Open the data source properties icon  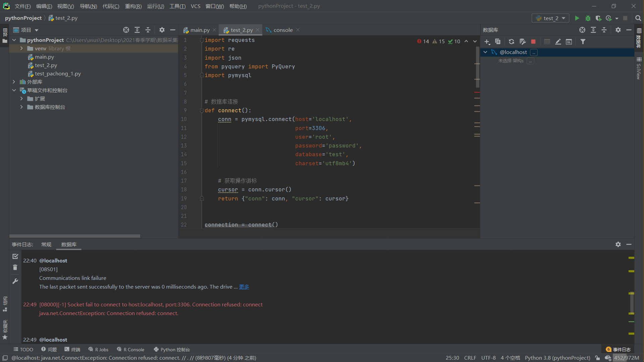coord(522,42)
